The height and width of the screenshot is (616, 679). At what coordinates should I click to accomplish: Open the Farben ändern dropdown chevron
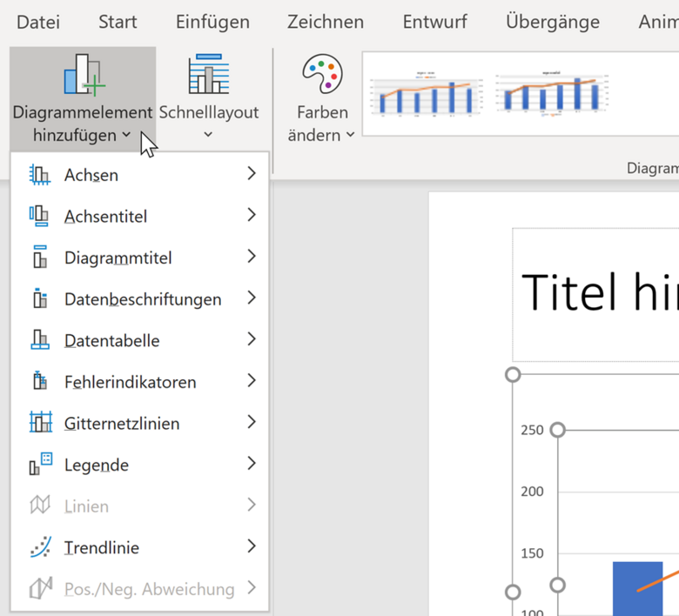[x=350, y=135]
